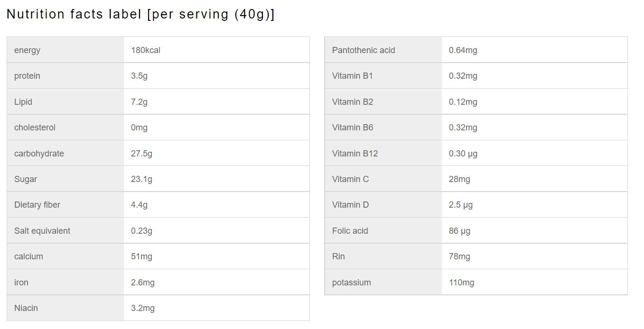Click the potassium value 110mg

tap(462, 283)
